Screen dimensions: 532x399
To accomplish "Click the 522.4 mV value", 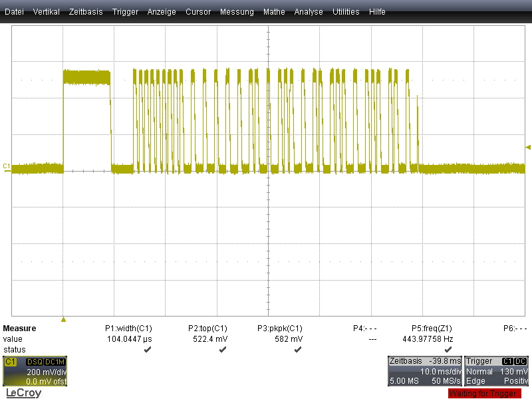I will click(x=210, y=339).
